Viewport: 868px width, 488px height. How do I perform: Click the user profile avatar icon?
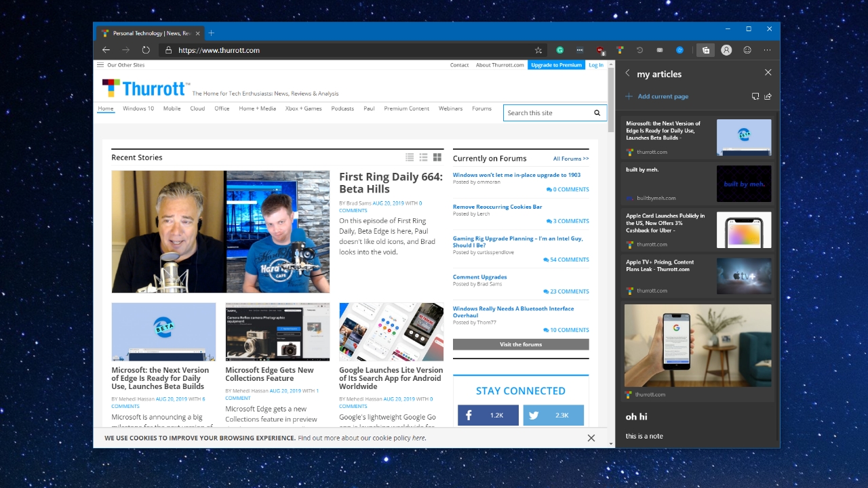(726, 50)
